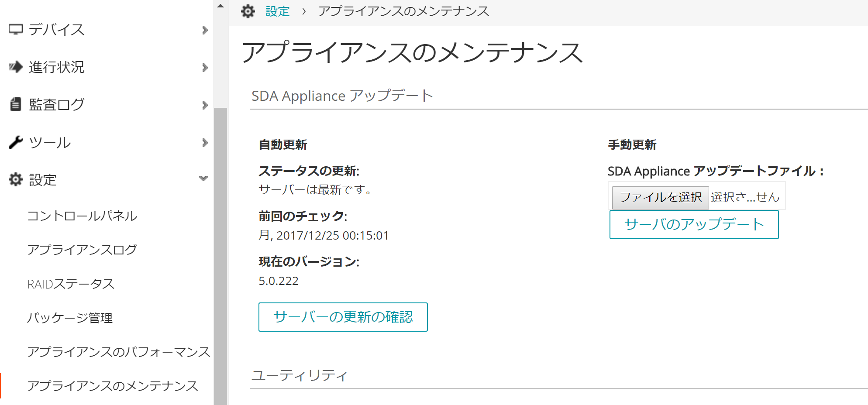Click ファイルを選択 file chooser button
Viewport: 868px width, 405px height.
(x=660, y=197)
